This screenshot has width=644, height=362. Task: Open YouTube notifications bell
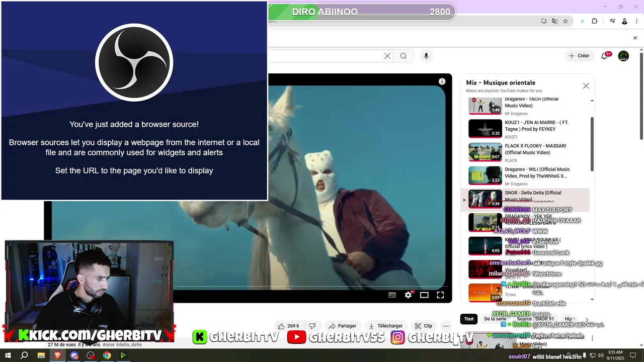click(x=604, y=56)
